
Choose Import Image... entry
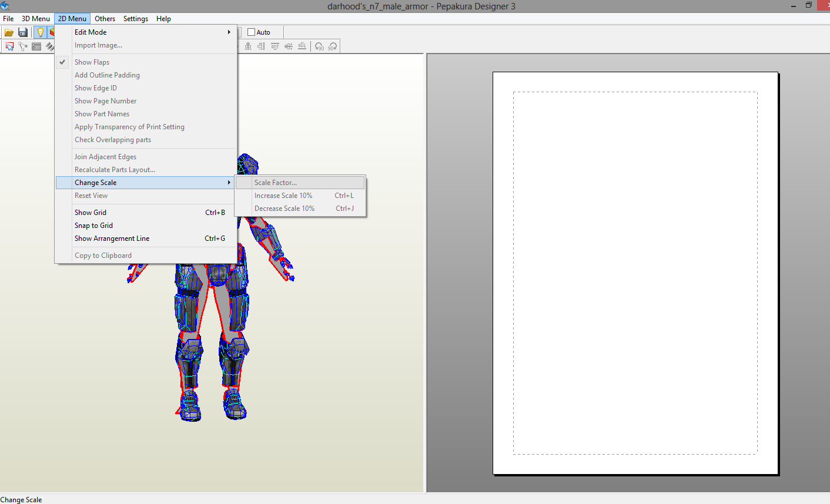click(x=146, y=45)
